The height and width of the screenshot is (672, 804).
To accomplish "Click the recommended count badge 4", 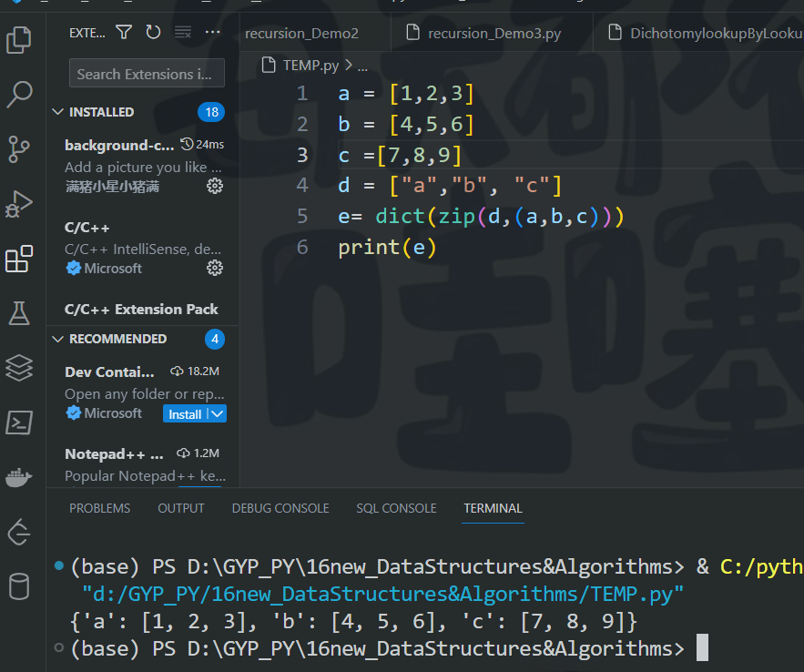I will click(215, 339).
